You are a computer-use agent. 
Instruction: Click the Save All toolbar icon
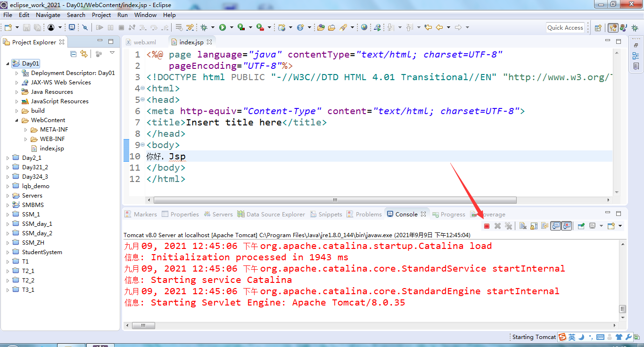coord(36,27)
